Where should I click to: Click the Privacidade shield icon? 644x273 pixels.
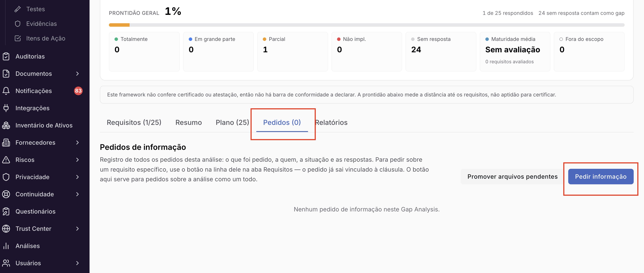(x=6, y=177)
